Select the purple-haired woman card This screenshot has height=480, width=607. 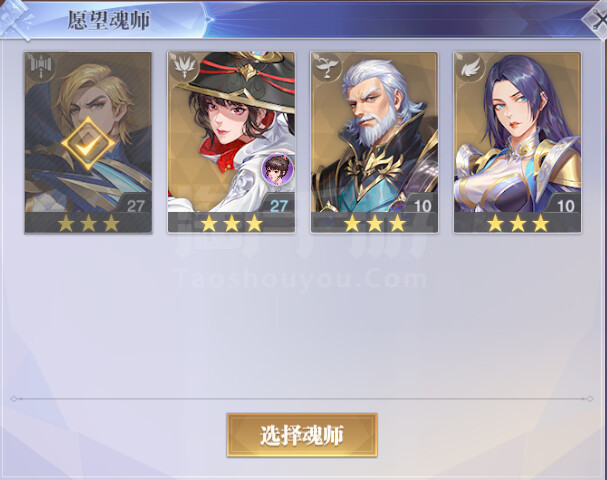[x=517, y=143]
